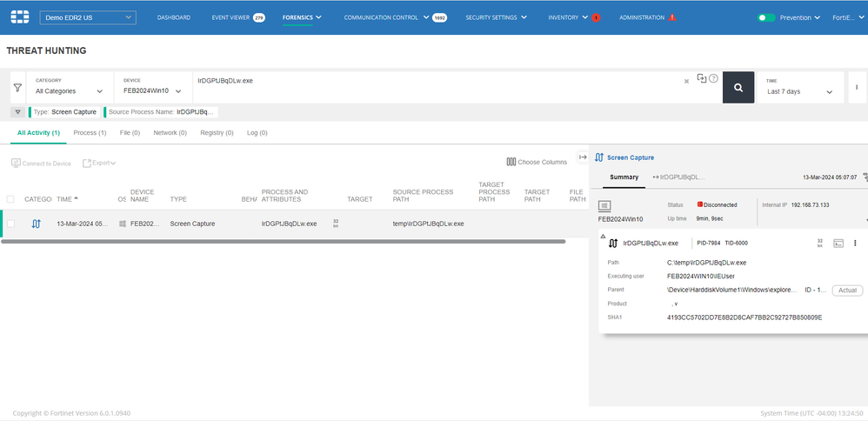Open Inventory menu
This screenshot has width=868, height=421.
point(568,17)
